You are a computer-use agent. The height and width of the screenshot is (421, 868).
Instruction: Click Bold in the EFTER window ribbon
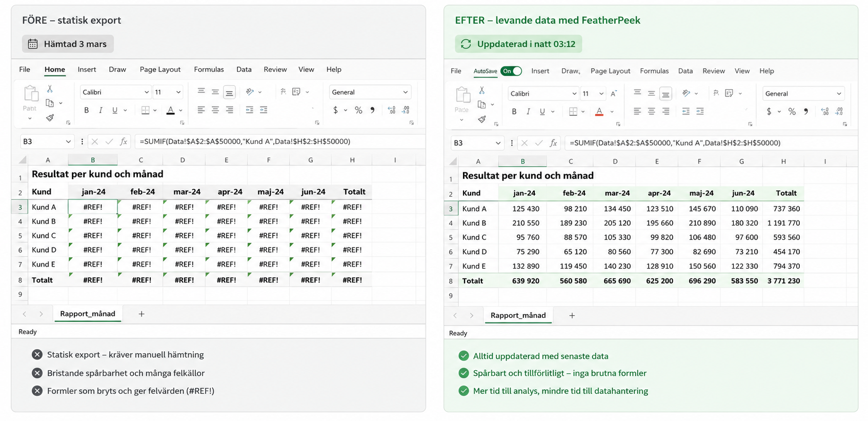coord(514,112)
